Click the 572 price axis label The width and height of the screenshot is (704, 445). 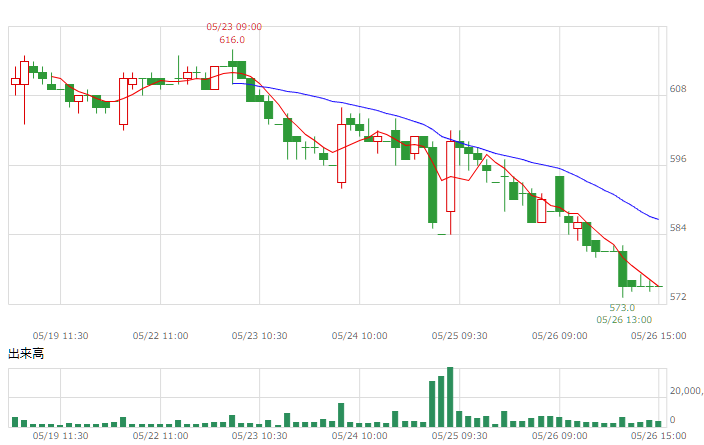tap(678, 297)
